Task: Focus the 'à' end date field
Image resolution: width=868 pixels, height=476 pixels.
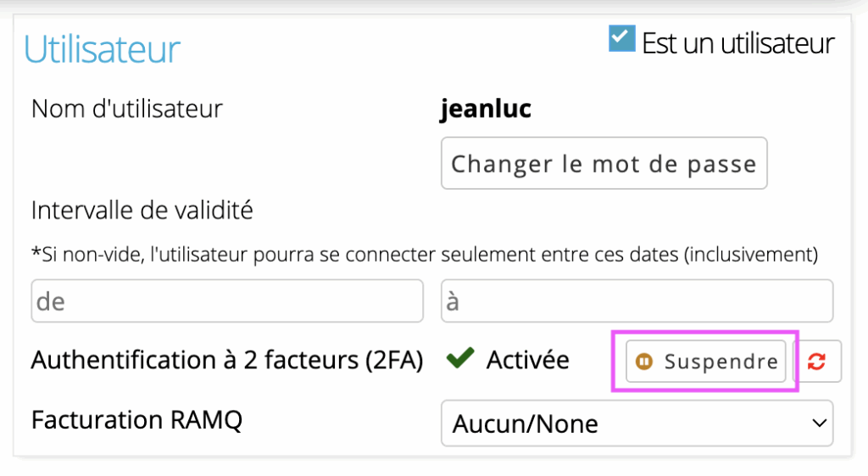Action: [637, 302]
